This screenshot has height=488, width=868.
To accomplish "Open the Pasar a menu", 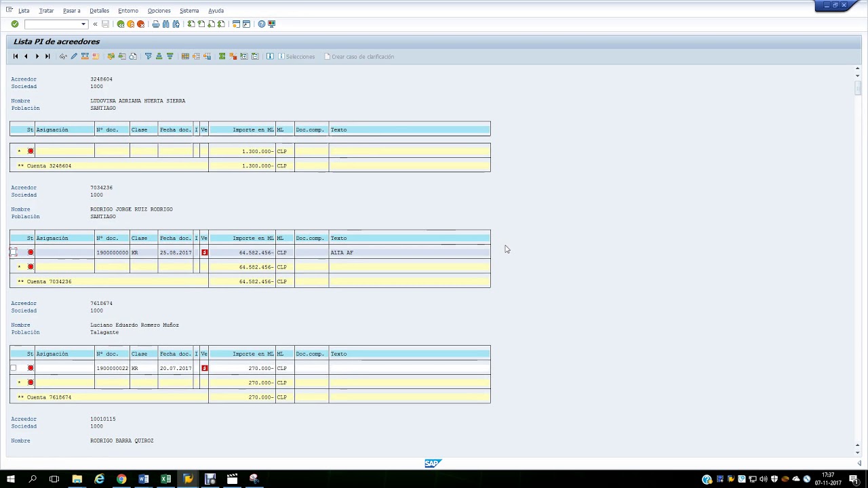I will click(x=71, y=11).
